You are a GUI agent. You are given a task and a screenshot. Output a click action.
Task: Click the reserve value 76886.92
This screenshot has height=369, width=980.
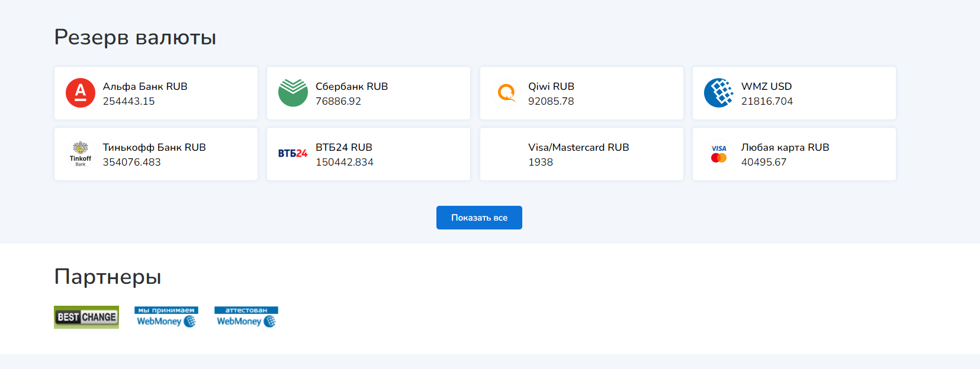tap(338, 101)
